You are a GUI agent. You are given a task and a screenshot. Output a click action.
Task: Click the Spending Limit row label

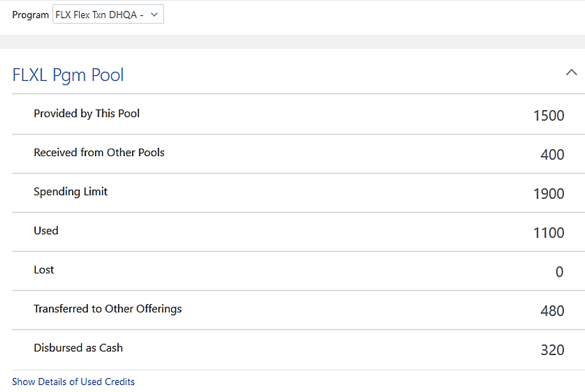click(70, 191)
